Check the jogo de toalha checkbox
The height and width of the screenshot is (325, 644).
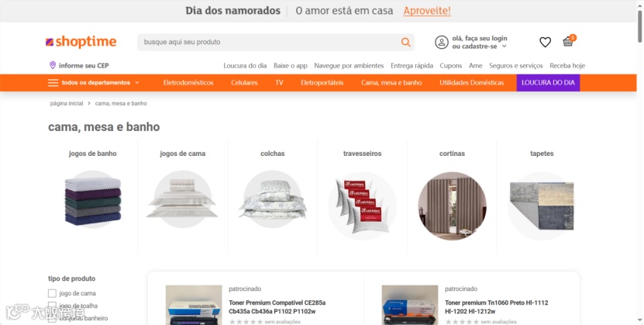[x=52, y=306]
